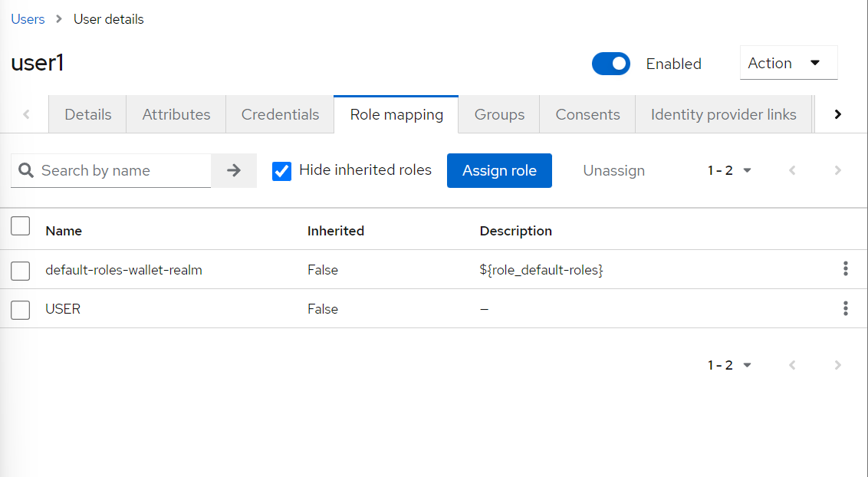Open the Action dropdown menu
Screen dimensions: 868x477
pyautogui.click(x=788, y=63)
